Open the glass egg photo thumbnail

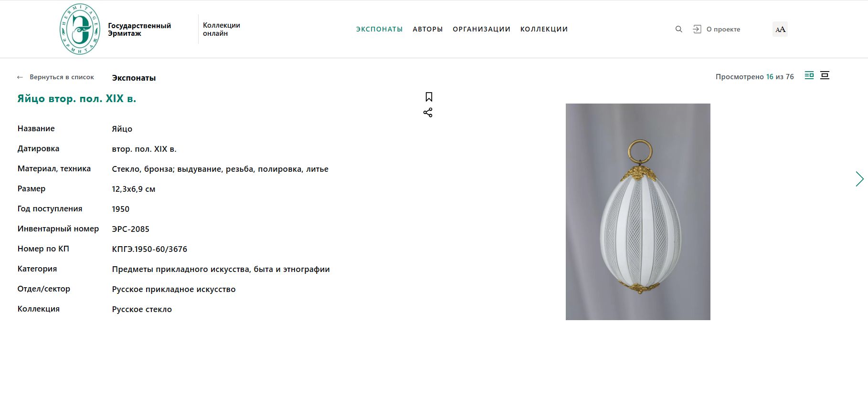(x=638, y=212)
